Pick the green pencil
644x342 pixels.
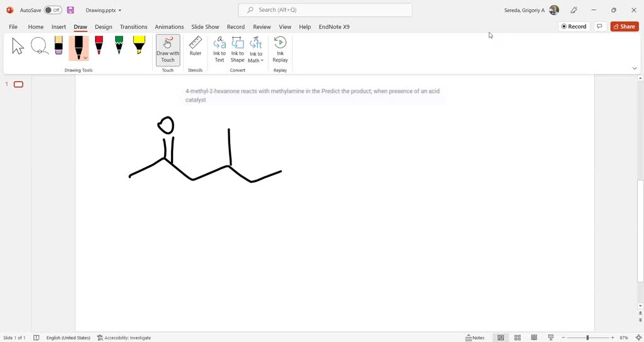coord(119,45)
